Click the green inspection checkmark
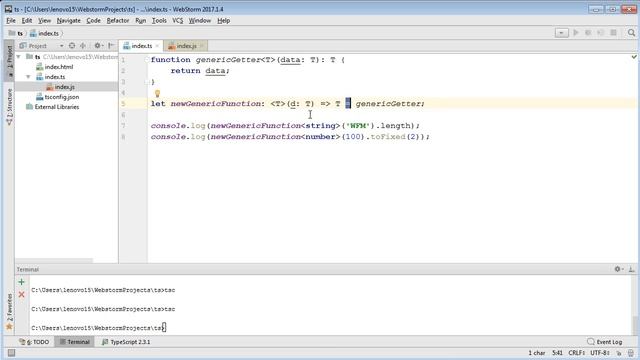640x360 pixels. click(634, 57)
